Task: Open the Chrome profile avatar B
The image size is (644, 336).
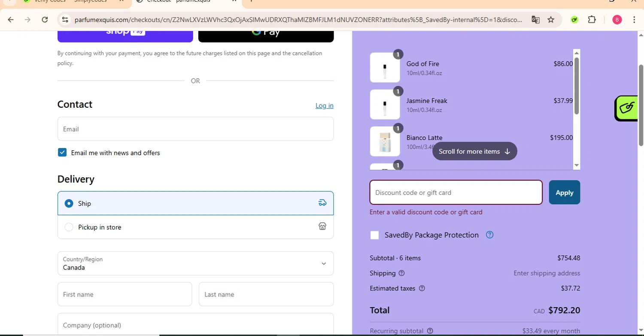Action: [617, 20]
